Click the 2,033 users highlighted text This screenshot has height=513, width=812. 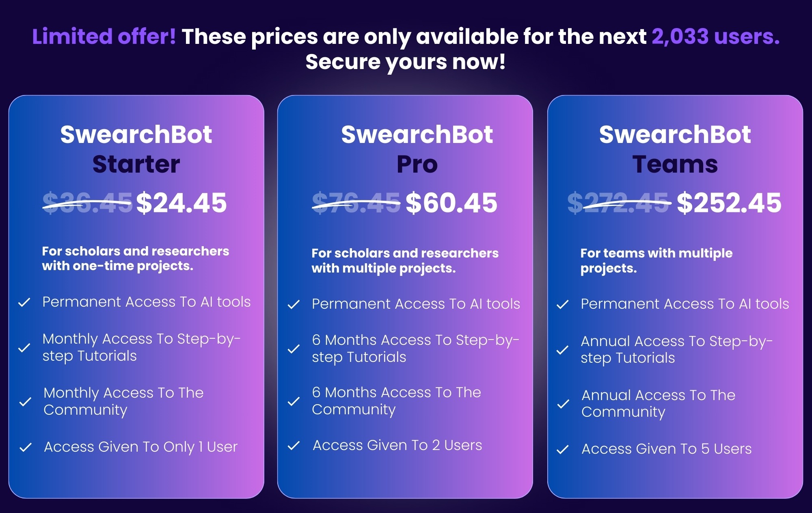tap(716, 37)
